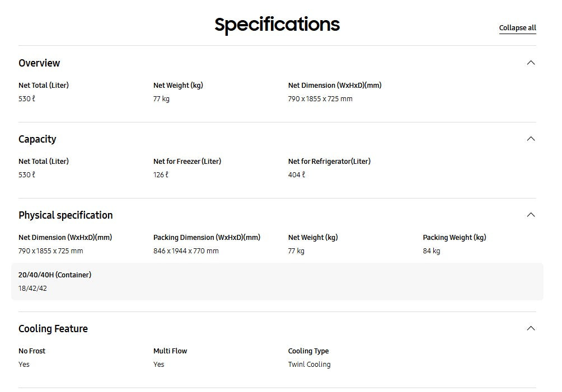
Task: Click the No Frost label
Action: click(32, 351)
